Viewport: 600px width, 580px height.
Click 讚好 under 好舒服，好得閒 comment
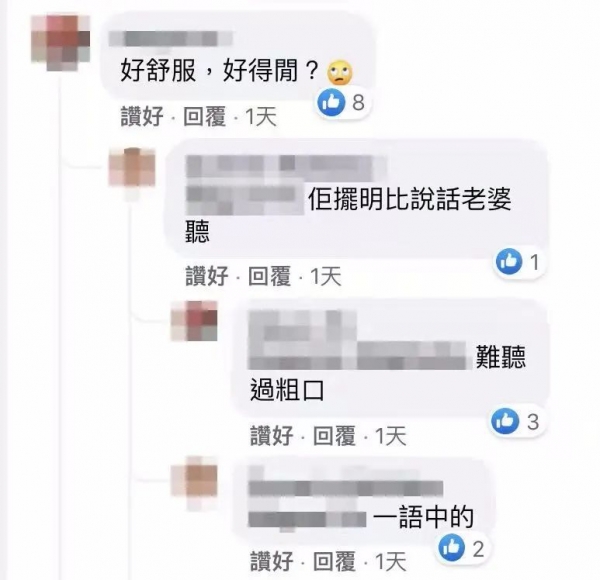tap(142, 116)
